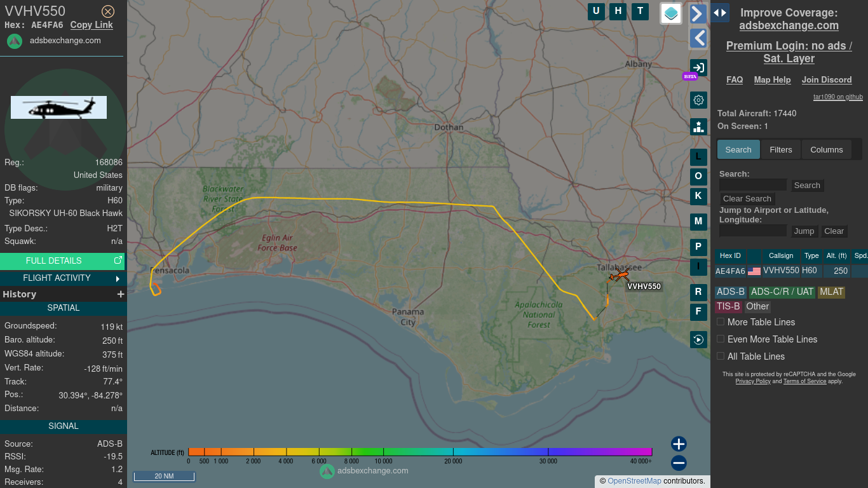This screenshot has width=868, height=488.
Task: Click the Search submit button
Action: tap(807, 186)
